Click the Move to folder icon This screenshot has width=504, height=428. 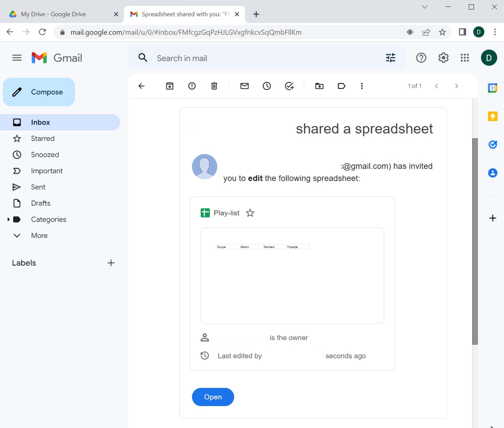pyautogui.click(x=319, y=86)
